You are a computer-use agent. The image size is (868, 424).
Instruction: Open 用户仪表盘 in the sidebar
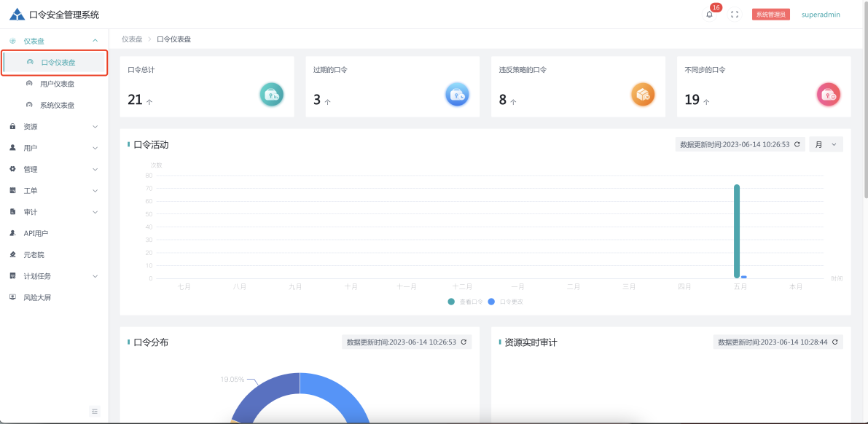[x=57, y=84]
